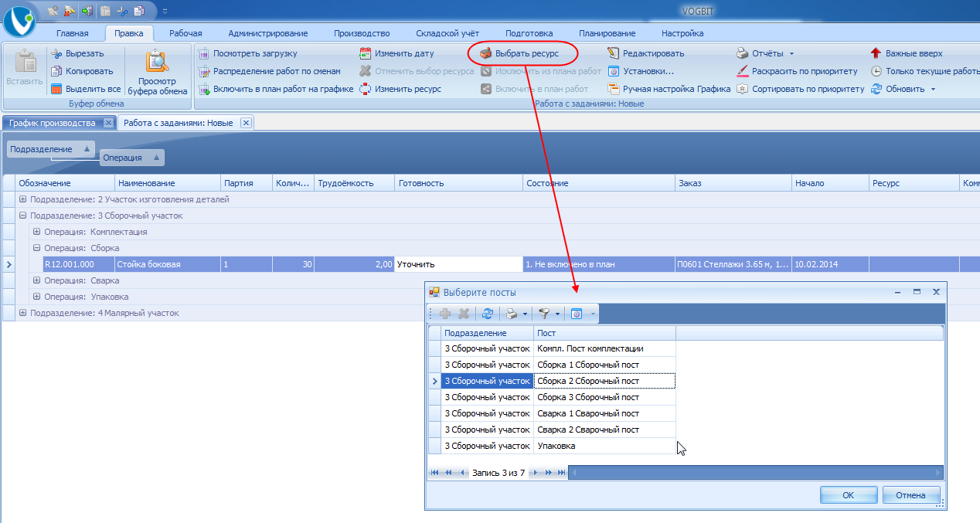Open the Отчёты dropdown arrow
Screen dimensions: 980x523
(x=791, y=54)
